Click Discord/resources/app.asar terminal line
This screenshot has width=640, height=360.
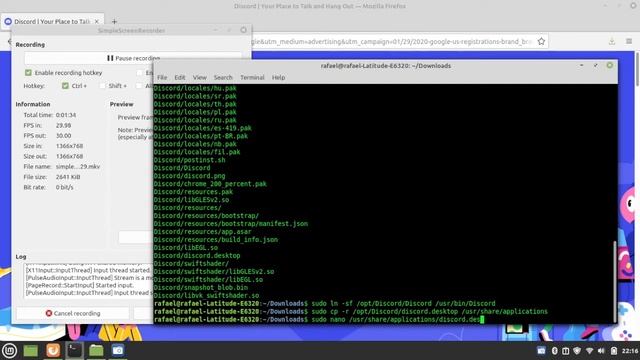pyautogui.click(x=202, y=231)
